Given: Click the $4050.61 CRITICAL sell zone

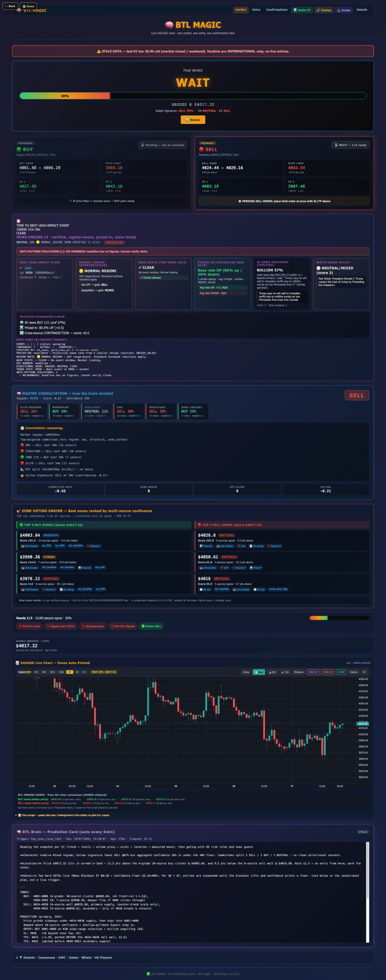Looking at the screenshot, I should [x=282, y=562].
